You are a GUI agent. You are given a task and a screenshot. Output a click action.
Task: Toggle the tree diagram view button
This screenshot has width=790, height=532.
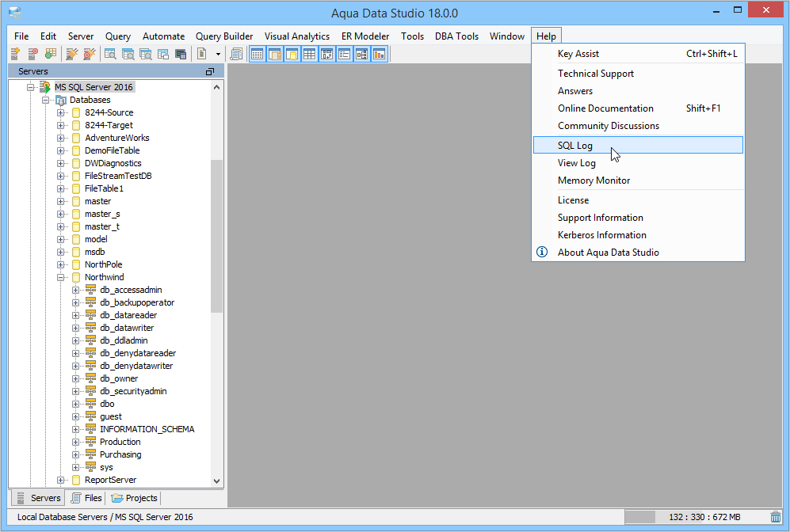coord(362,54)
